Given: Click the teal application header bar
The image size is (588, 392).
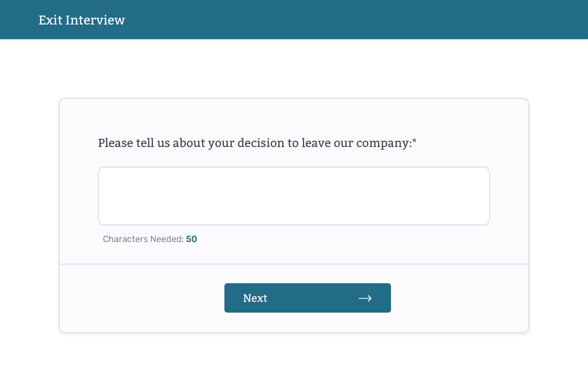Looking at the screenshot, I should [294, 20].
